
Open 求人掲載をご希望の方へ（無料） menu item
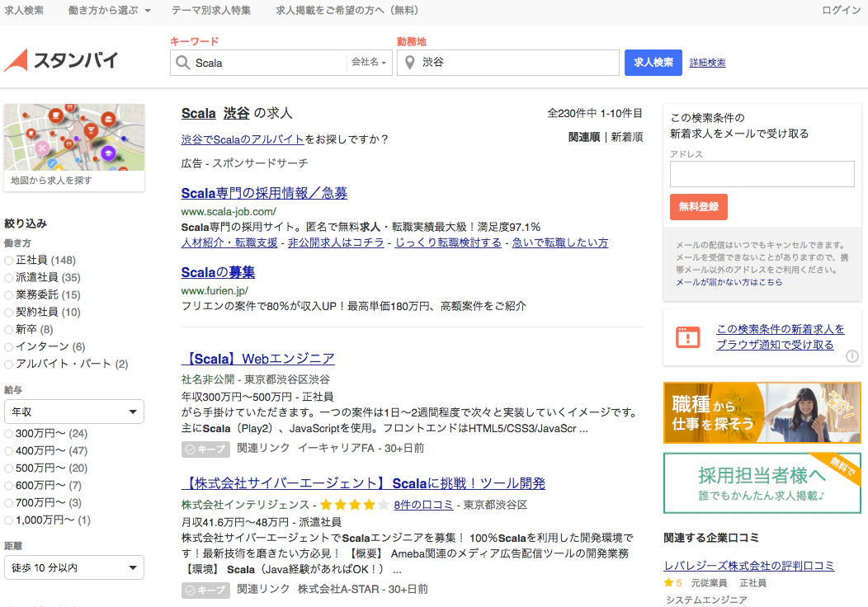348,11
